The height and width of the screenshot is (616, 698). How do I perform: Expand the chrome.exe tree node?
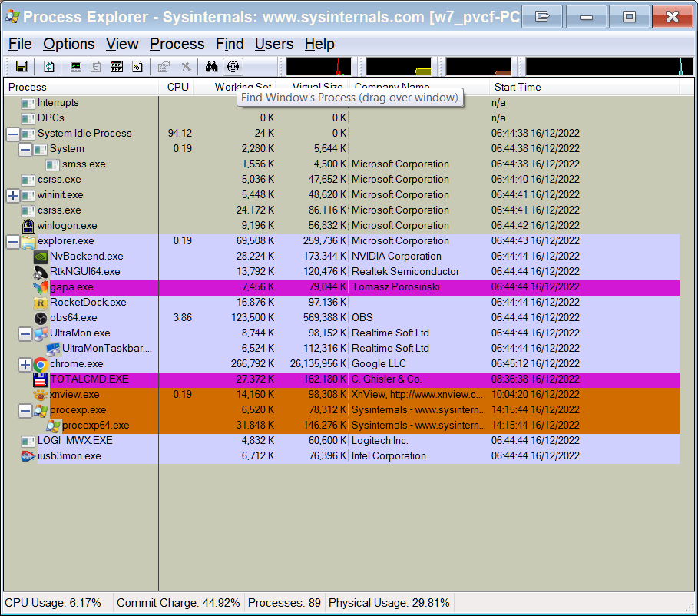point(25,364)
